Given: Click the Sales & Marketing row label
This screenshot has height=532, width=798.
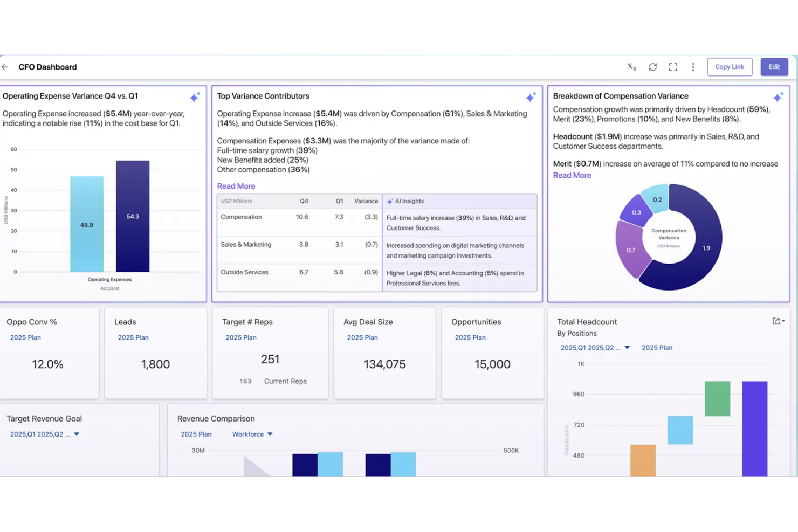Looking at the screenshot, I should (246, 244).
